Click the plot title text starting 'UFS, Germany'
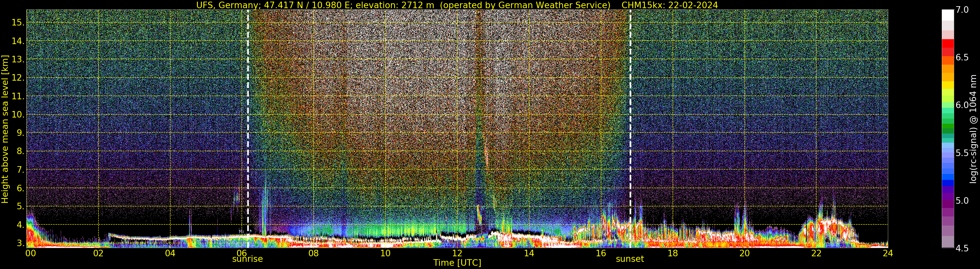The width and height of the screenshot is (980, 269). click(403, 5)
